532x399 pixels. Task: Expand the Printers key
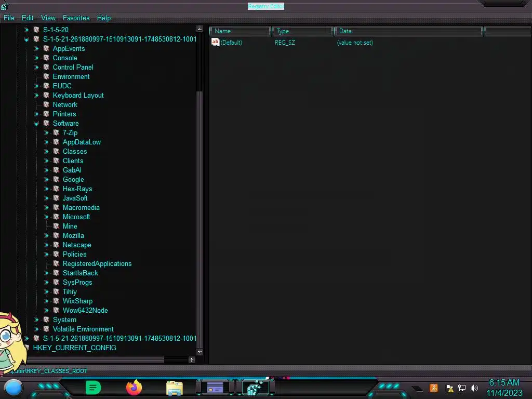[x=36, y=114]
